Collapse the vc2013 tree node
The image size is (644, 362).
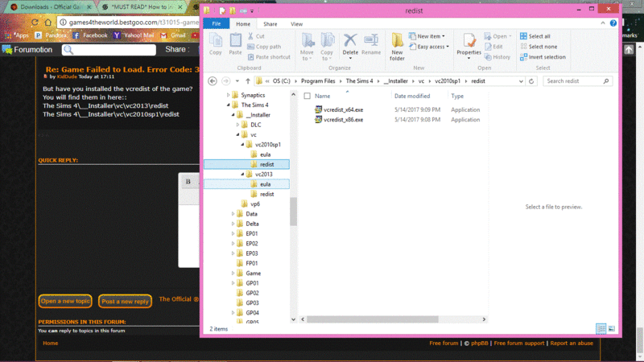pos(242,175)
